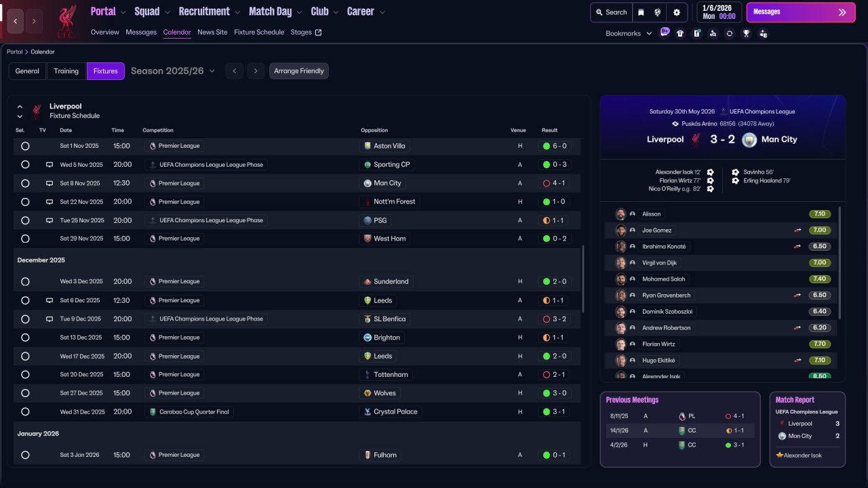This screenshot has width=868, height=488.
Task: Click Aston Villa club badge
Action: point(368,146)
